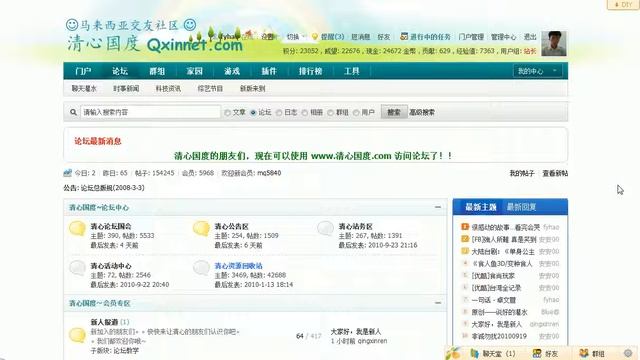
Task: Open the 管理中心 link in top bar
Action: (503, 37)
